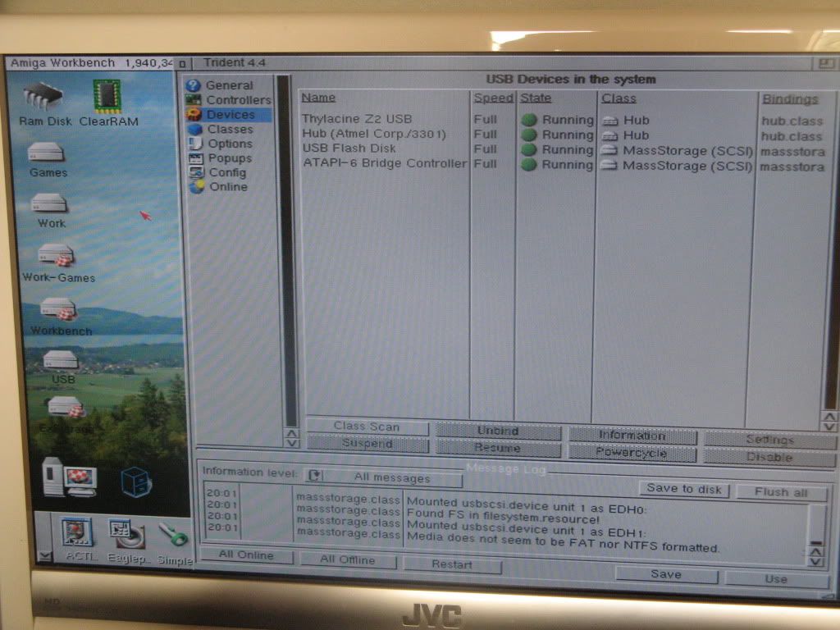840x630 pixels.
Task: Click the Class Scan button
Action: (367, 427)
